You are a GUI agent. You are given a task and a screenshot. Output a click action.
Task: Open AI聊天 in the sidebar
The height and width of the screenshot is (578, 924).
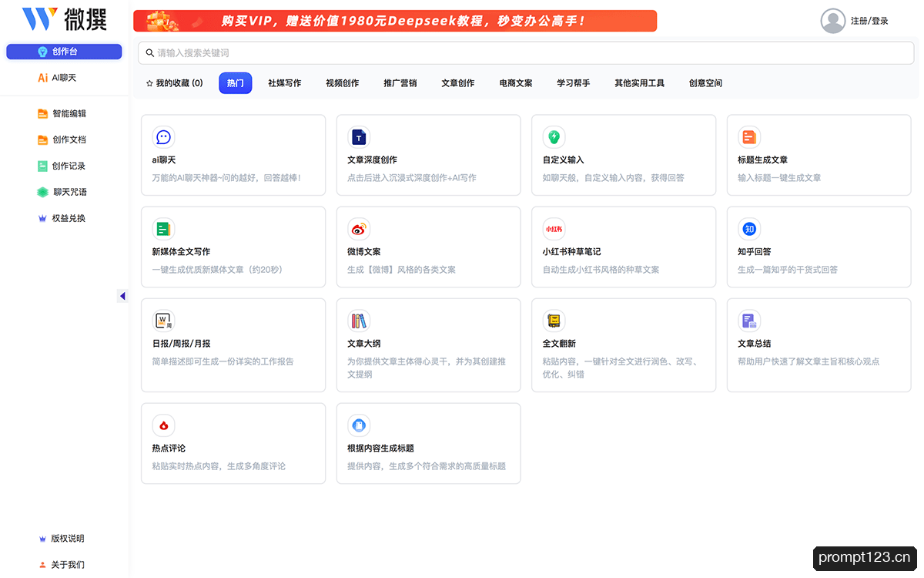click(58, 78)
